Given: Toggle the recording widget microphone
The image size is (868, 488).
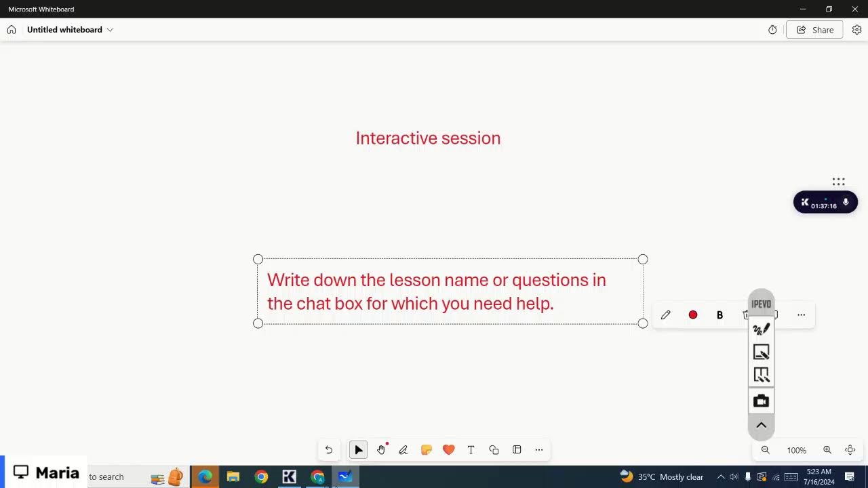Looking at the screenshot, I should (x=846, y=202).
